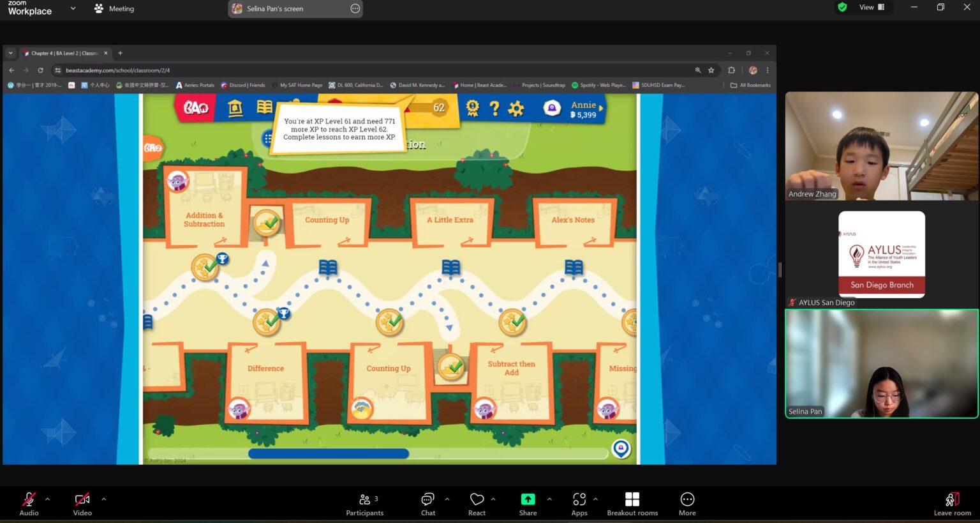
Task: Click the star coin above Difference room
Action: point(267,322)
